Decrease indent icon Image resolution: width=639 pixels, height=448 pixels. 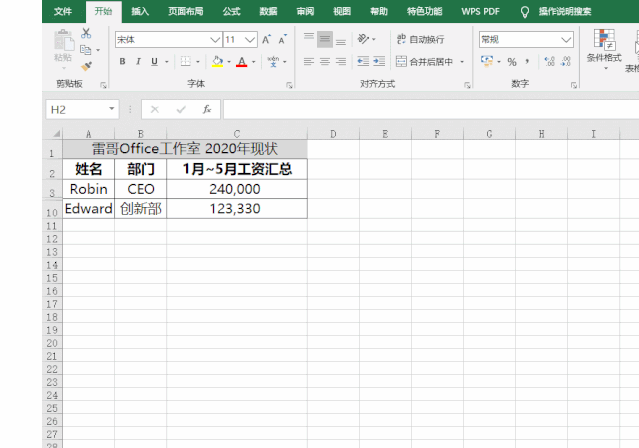click(x=363, y=62)
